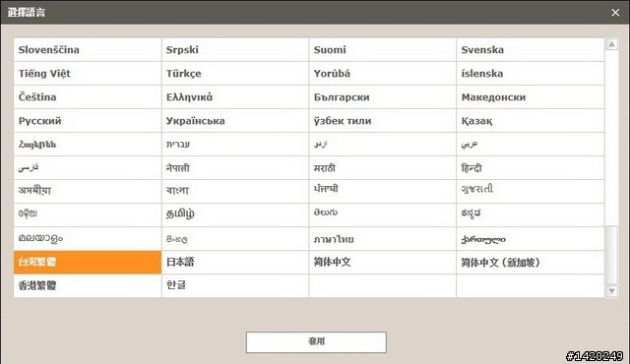630x364 pixels.
Task: Select the Thai ภาษาไทย cell
Action: click(383, 239)
